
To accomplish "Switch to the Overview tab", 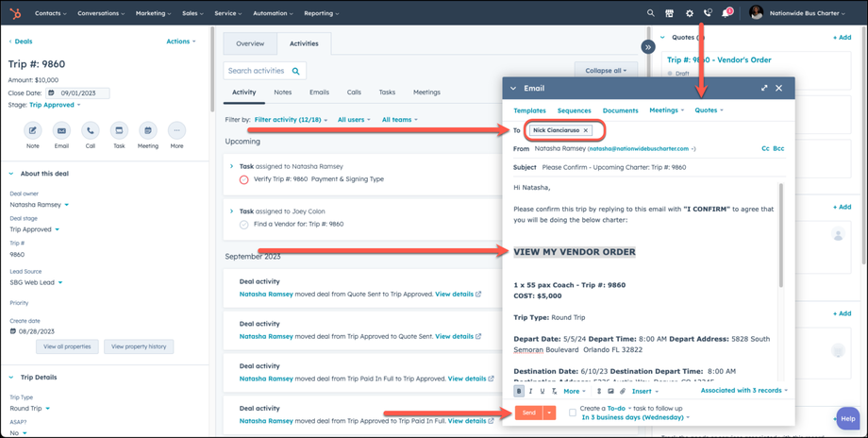I will coord(250,43).
